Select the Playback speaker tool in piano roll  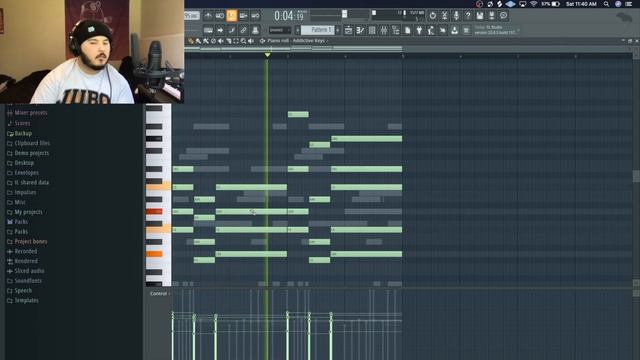[251, 41]
